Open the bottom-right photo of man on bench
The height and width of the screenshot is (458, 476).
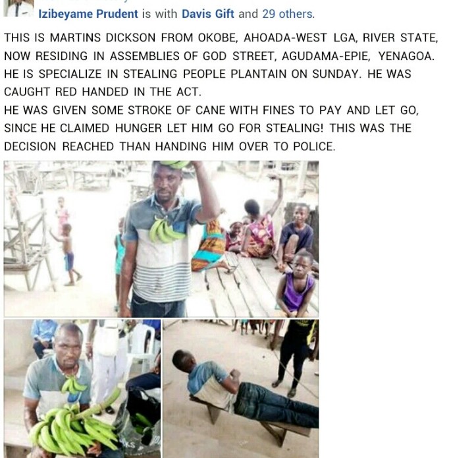click(241, 388)
